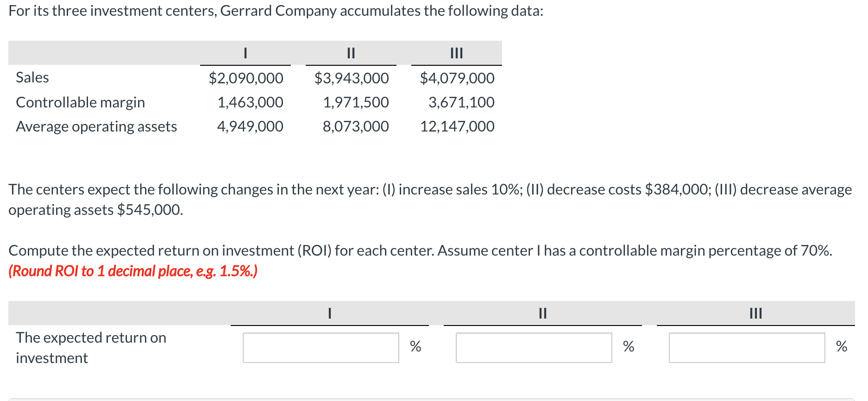Click the Controllable margin row label
This screenshot has height=401, width=868.
pyautogui.click(x=81, y=102)
